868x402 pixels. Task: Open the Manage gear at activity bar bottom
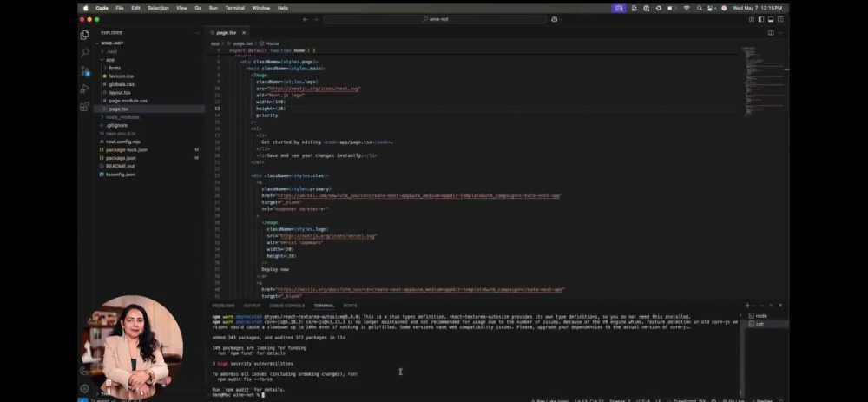[85, 389]
